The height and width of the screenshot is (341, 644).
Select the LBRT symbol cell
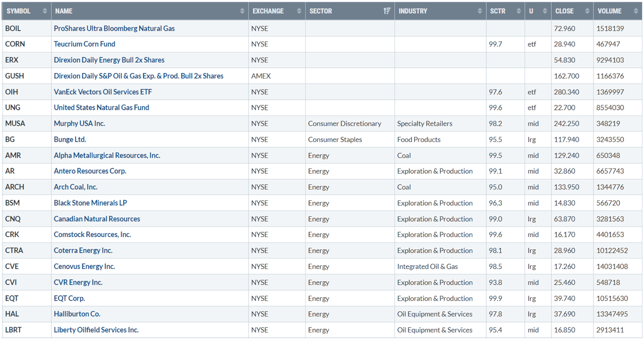[27, 330]
